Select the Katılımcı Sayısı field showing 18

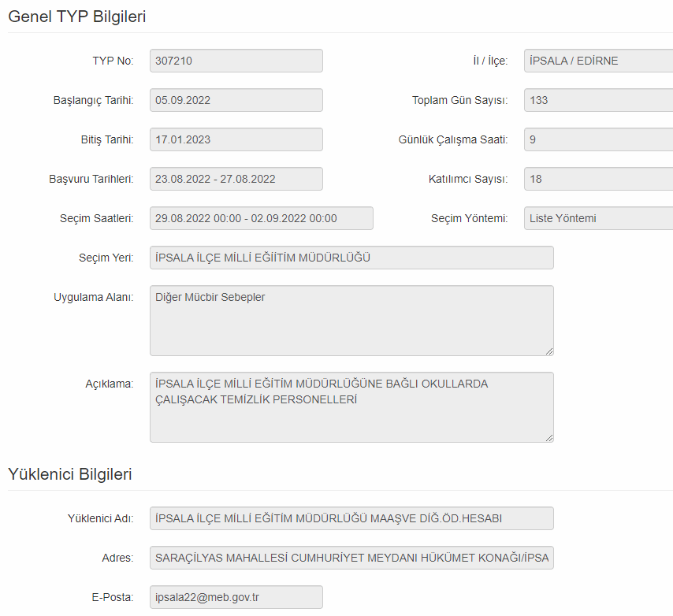[x=597, y=179]
